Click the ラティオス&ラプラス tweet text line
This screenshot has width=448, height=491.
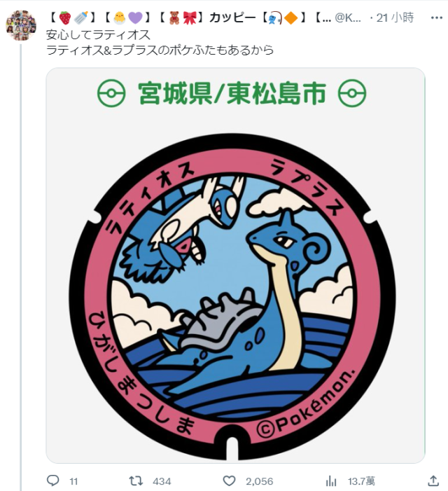(x=160, y=50)
